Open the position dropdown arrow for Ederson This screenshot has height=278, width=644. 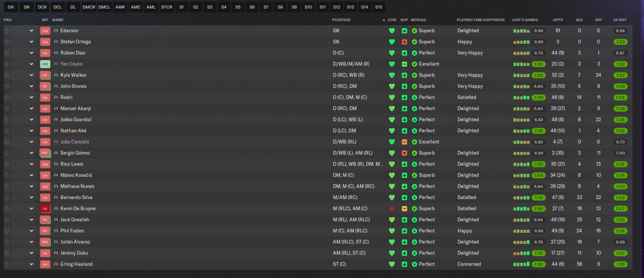(x=32, y=31)
